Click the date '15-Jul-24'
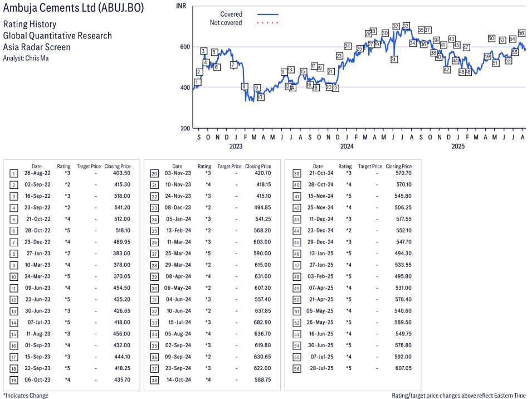This screenshot has height=399, width=532. (179, 322)
